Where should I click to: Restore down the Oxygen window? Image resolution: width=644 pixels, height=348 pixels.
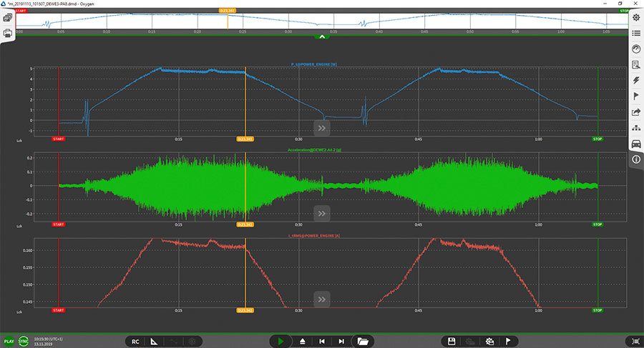click(620, 4)
